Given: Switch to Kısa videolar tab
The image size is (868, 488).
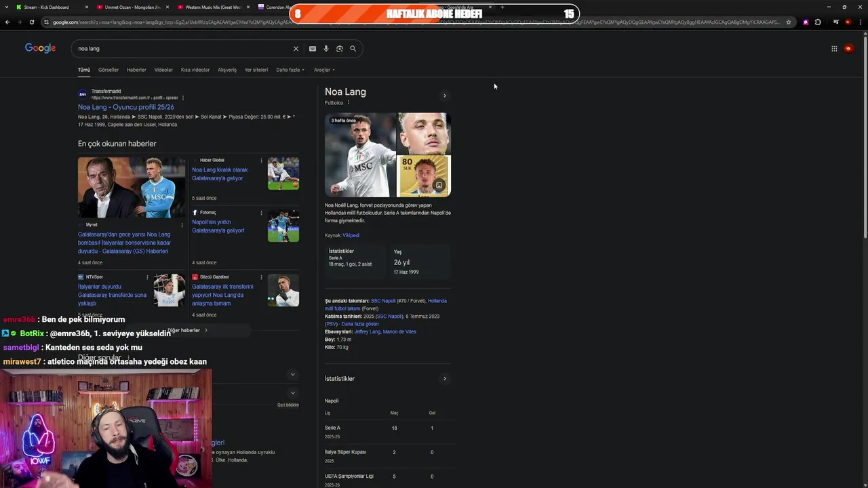Looking at the screenshot, I should tap(195, 70).
